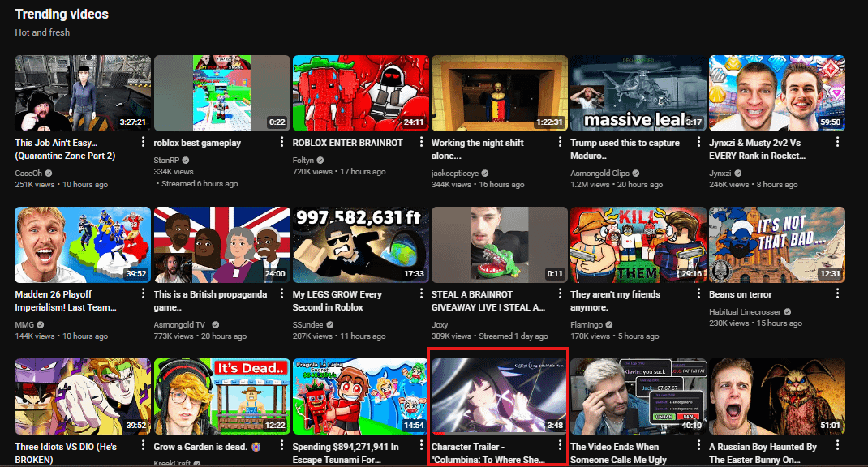Click '720K views • 17 hours ago' text
The height and width of the screenshot is (467, 868).
(x=339, y=172)
